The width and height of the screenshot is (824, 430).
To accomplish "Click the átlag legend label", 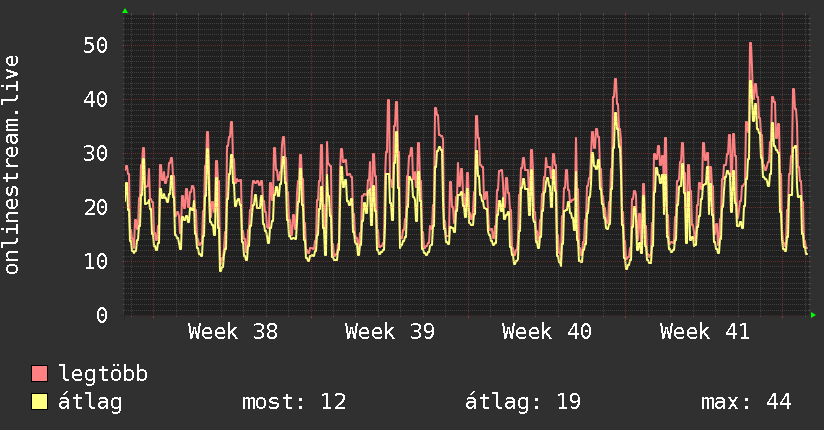I will click(90, 402).
